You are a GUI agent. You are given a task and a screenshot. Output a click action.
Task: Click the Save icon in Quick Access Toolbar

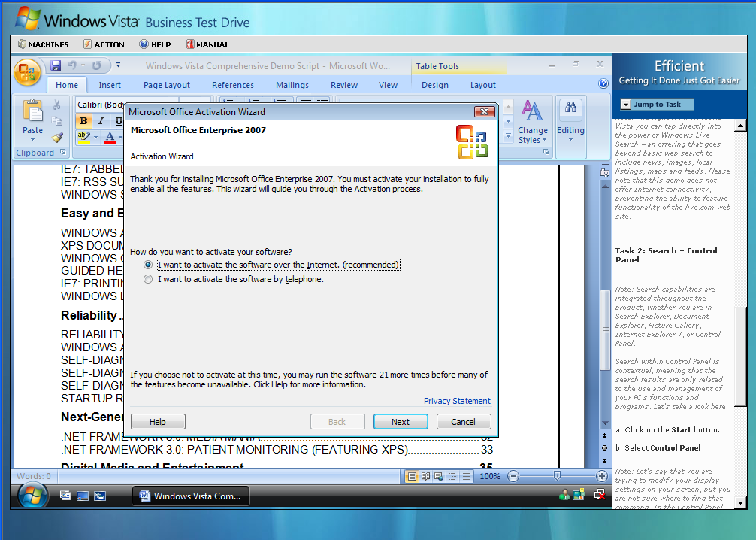point(56,65)
